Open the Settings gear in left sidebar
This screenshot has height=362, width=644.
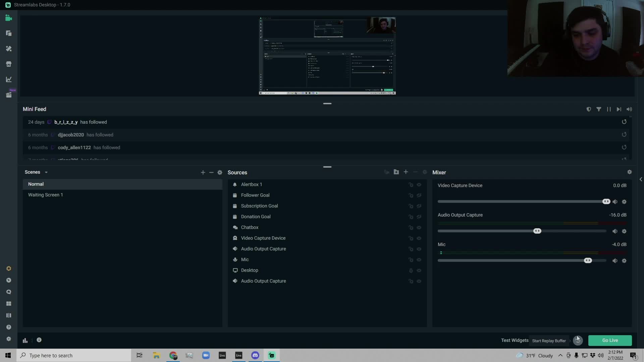(9, 339)
